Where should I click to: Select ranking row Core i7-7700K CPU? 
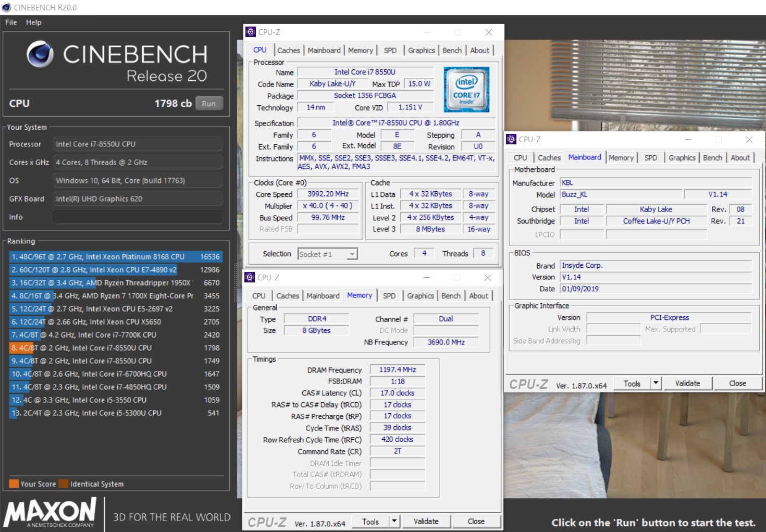pos(116,335)
